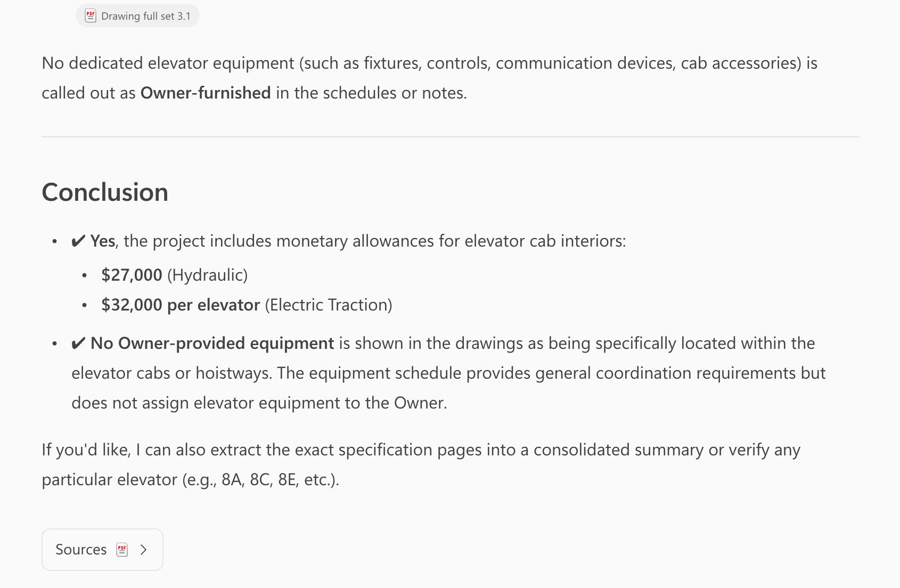Click the bold $32,000 per elevator text
This screenshot has height=588, width=900.
coord(181,305)
